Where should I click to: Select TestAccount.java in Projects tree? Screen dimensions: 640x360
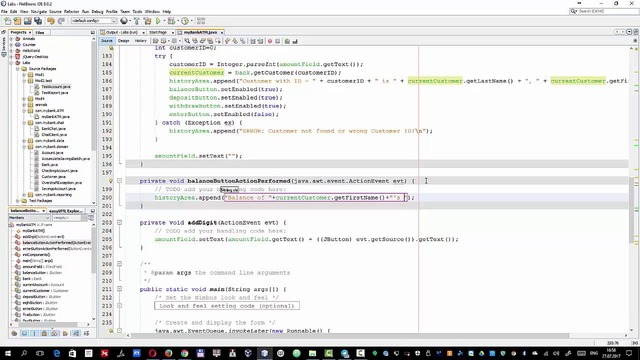[56, 87]
